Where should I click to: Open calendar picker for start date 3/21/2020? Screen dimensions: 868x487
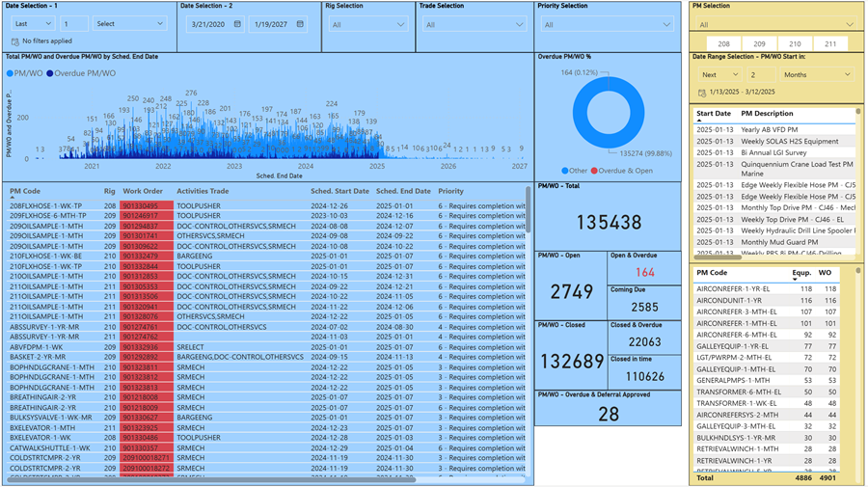(x=237, y=24)
